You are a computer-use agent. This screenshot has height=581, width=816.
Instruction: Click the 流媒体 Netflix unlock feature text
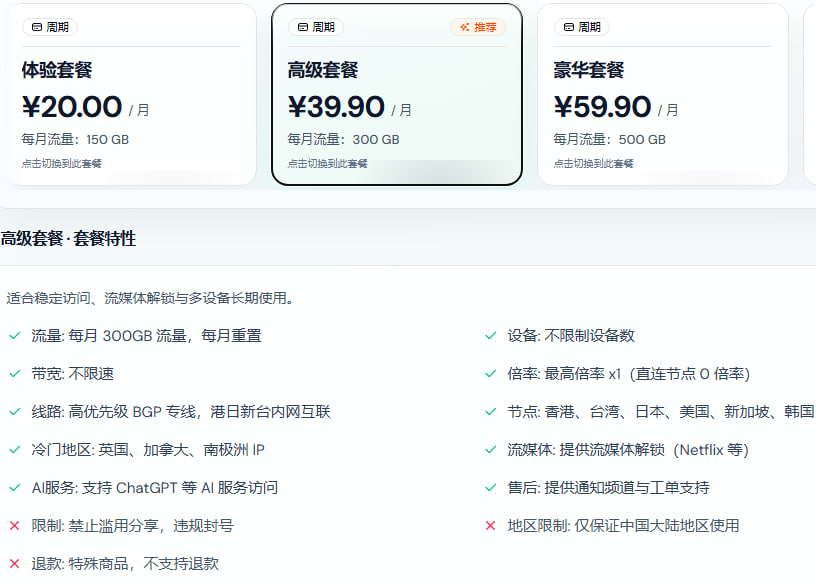click(x=628, y=450)
